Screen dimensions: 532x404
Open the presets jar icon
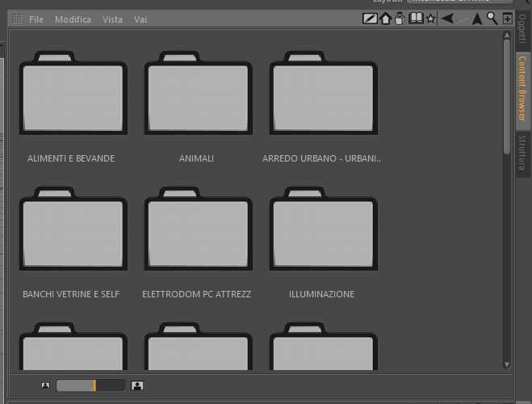coord(400,19)
